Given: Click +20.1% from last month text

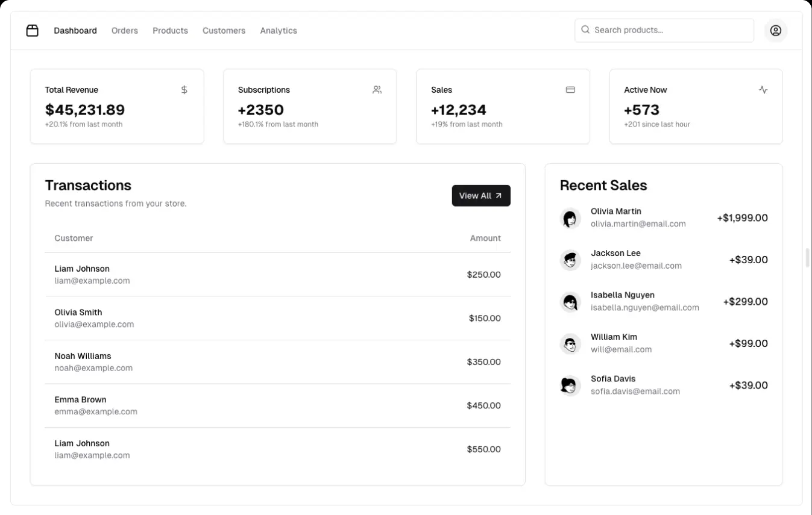Looking at the screenshot, I should 84,125.
